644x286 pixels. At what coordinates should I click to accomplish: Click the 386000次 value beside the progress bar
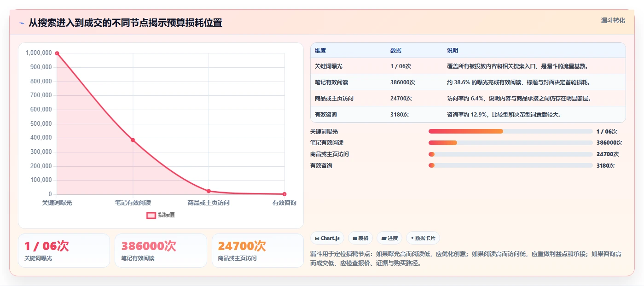coord(609,143)
